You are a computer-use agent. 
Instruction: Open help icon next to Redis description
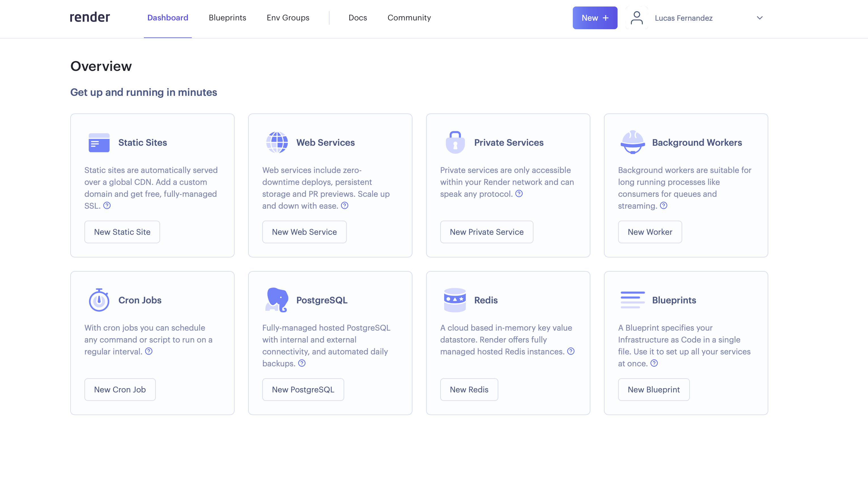(x=571, y=351)
